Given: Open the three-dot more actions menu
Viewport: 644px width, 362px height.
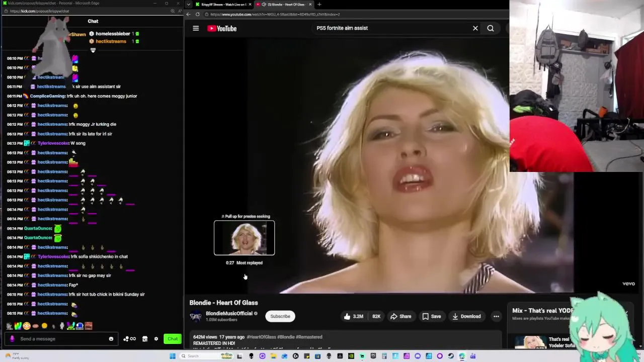Looking at the screenshot, I should [x=496, y=316].
